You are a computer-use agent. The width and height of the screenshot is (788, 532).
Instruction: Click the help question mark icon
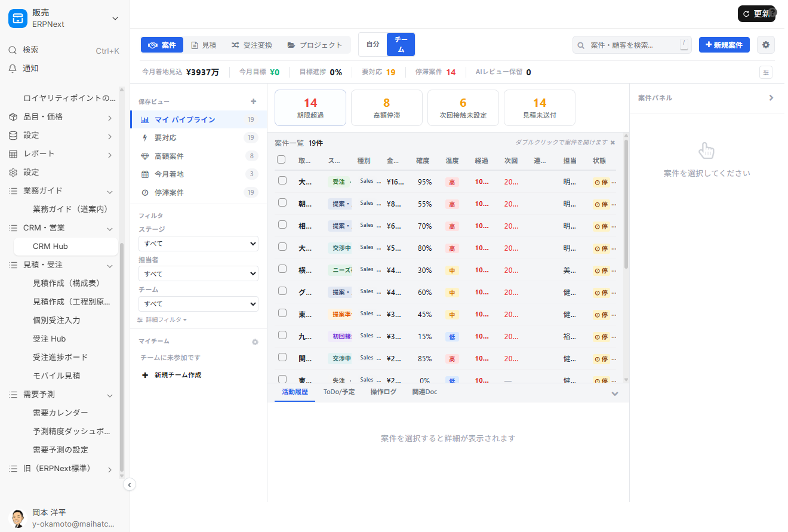pos(772,12)
